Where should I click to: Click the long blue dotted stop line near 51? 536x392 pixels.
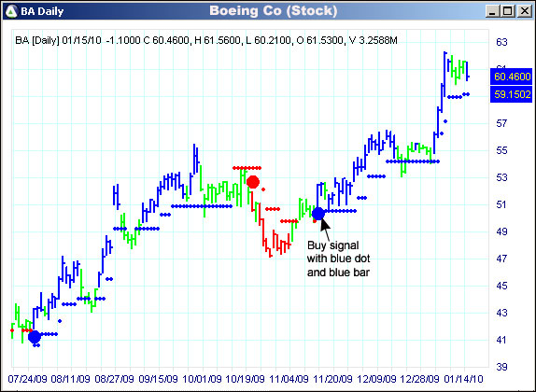[202, 206]
